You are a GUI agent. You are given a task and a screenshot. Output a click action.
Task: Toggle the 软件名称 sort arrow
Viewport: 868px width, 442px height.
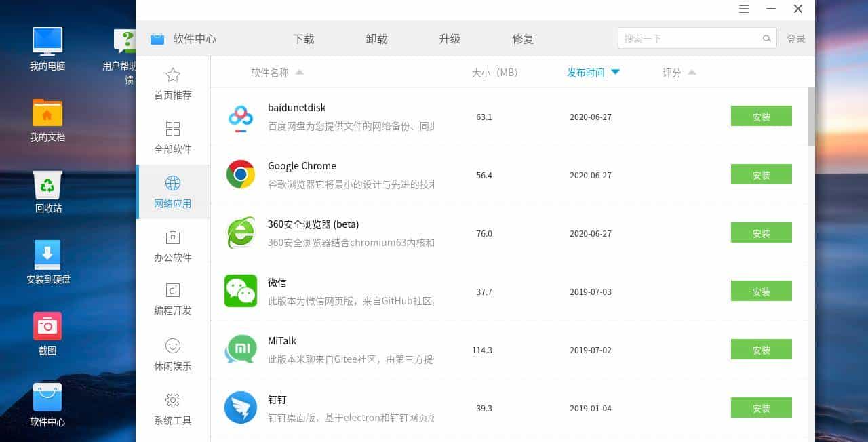pos(299,71)
